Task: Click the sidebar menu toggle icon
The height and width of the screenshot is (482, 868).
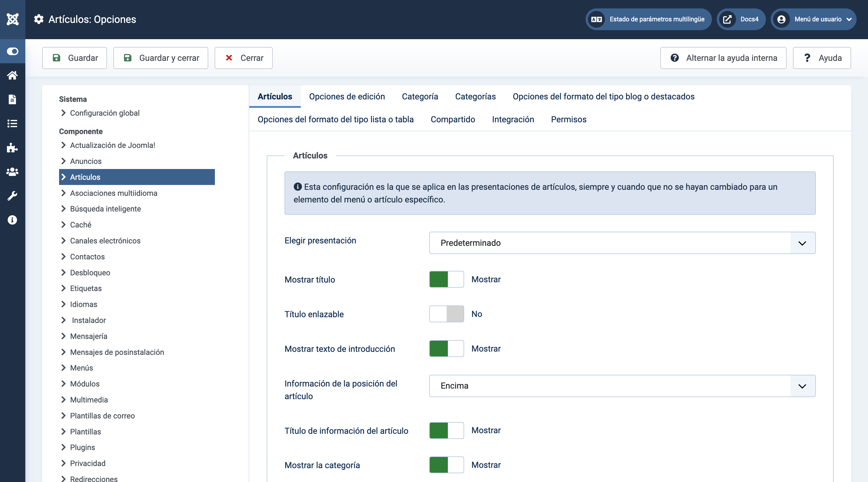Action: pos(12,51)
